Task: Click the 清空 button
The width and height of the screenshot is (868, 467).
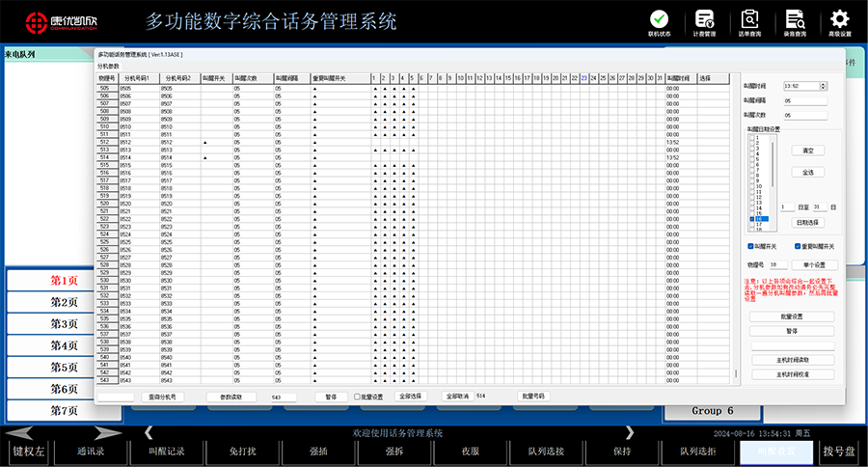Action: [x=807, y=151]
